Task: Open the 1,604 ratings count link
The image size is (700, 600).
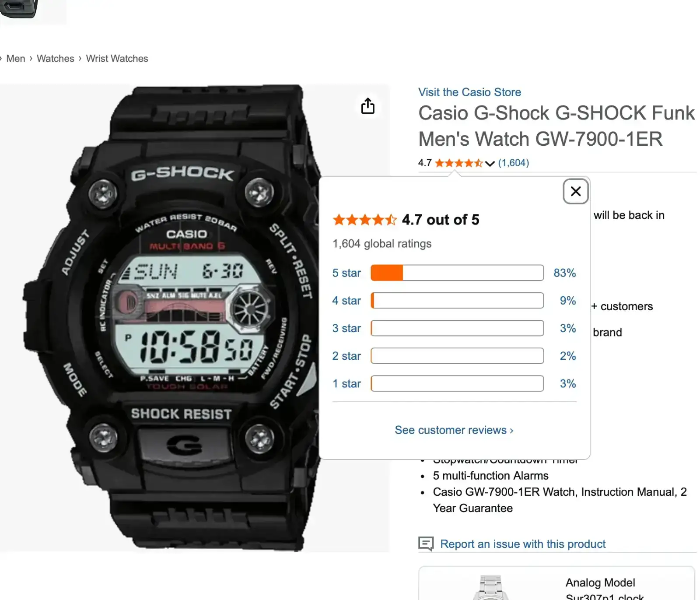Action: pyautogui.click(x=514, y=163)
